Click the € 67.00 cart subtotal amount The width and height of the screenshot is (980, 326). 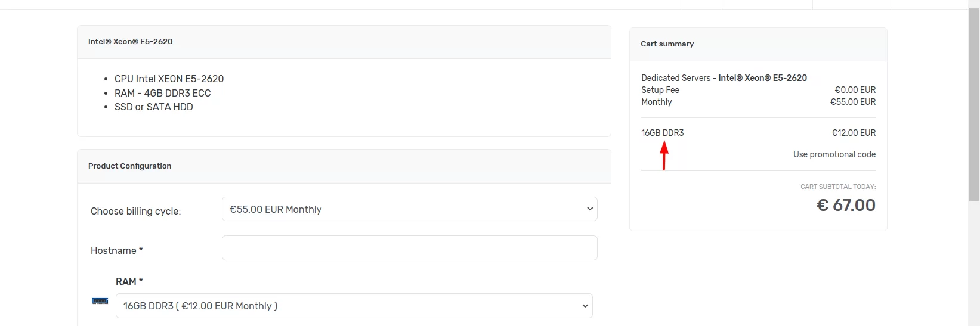pyautogui.click(x=846, y=205)
